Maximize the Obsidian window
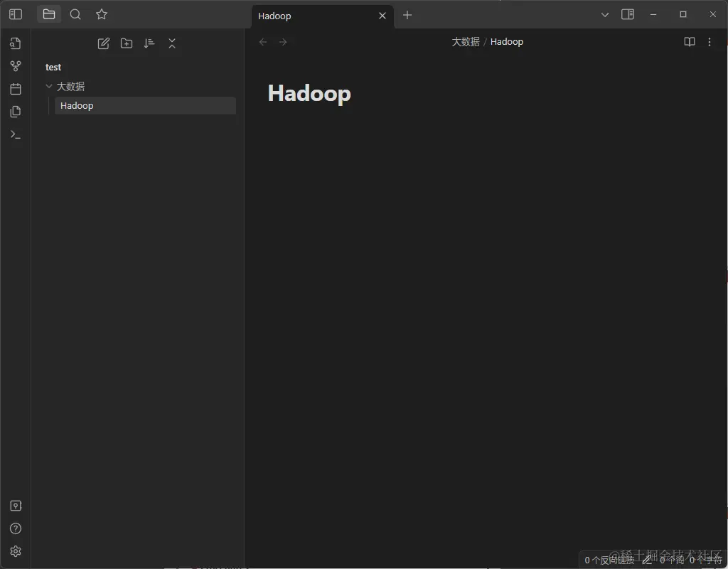The image size is (728, 569). pyautogui.click(x=683, y=15)
